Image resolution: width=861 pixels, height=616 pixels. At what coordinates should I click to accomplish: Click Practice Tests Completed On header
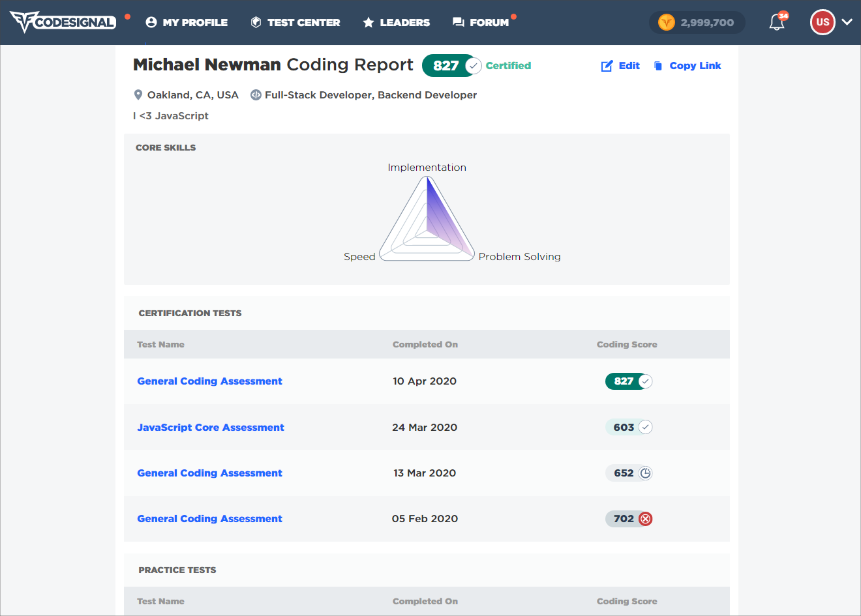click(425, 601)
